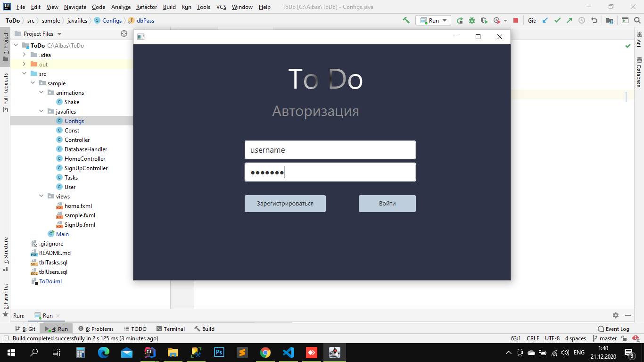
Task: Open the VCS menu
Action: tap(221, 7)
